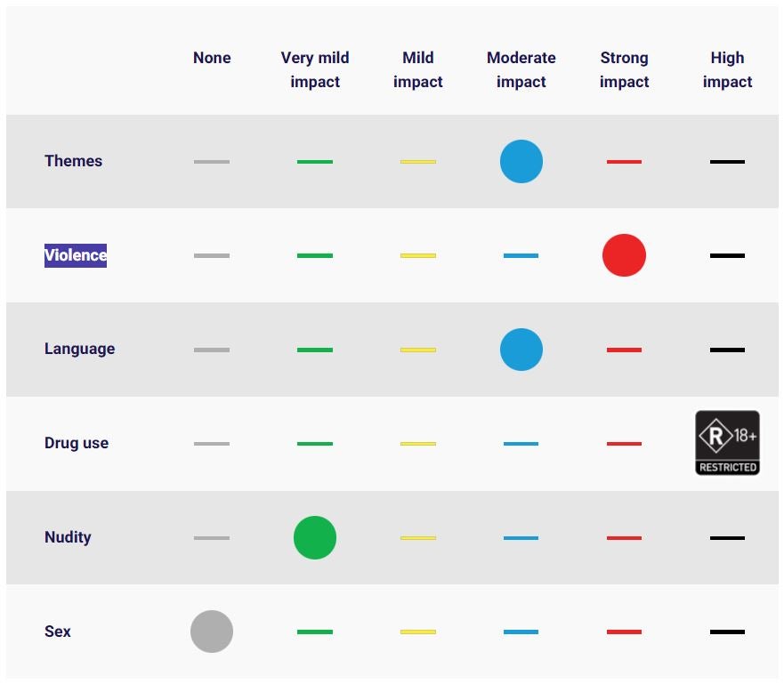This screenshot has width=784, height=684.
Task: Click the Very mild impact column header
Action: coord(315,69)
